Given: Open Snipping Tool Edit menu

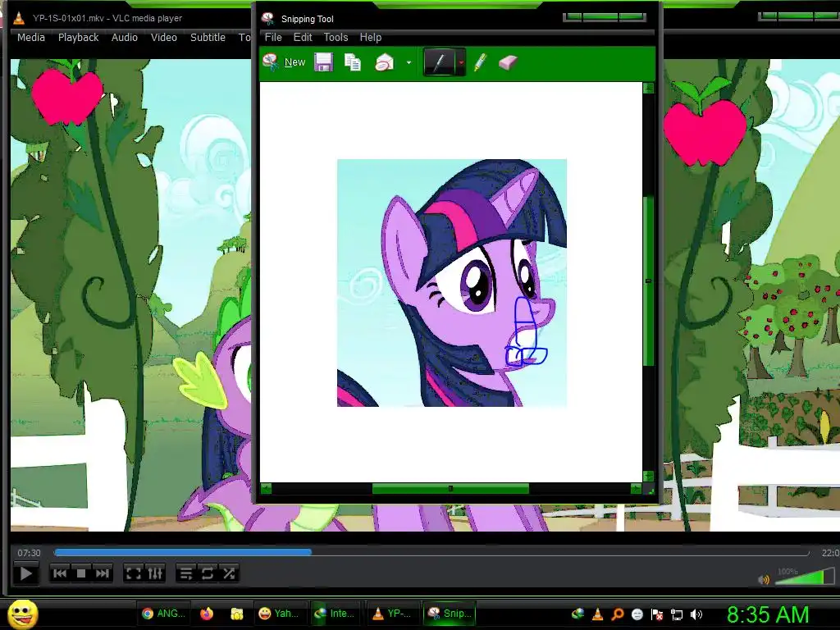Looking at the screenshot, I should [x=303, y=38].
